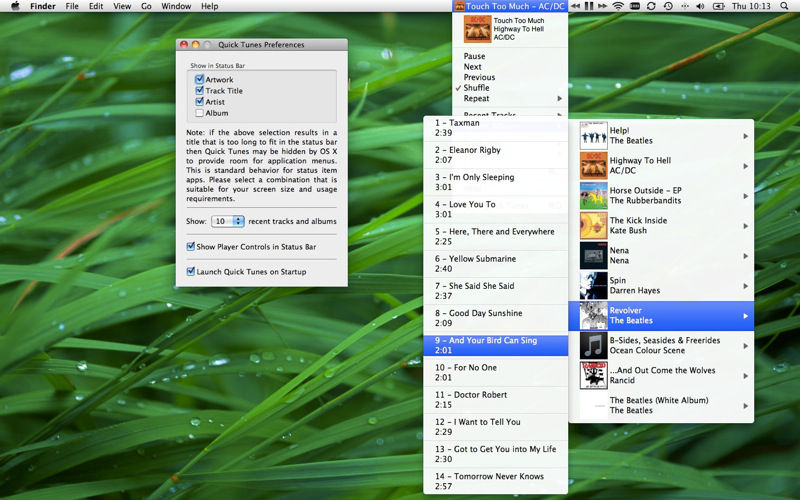Toggle Shuffle in the Quick Tunes menu
Image resolution: width=800 pixels, height=500 pixels.
pos(510,88)
